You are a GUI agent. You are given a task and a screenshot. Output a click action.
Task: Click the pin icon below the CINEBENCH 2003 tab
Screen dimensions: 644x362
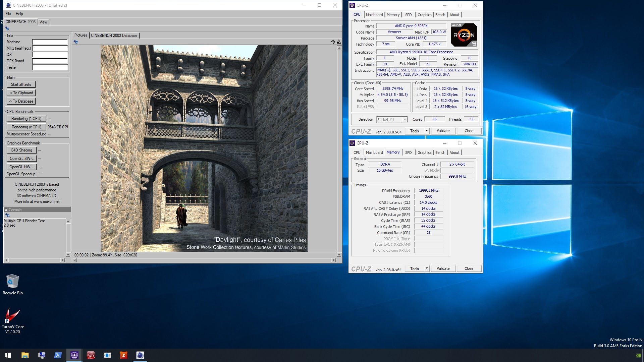pos(7,28)
